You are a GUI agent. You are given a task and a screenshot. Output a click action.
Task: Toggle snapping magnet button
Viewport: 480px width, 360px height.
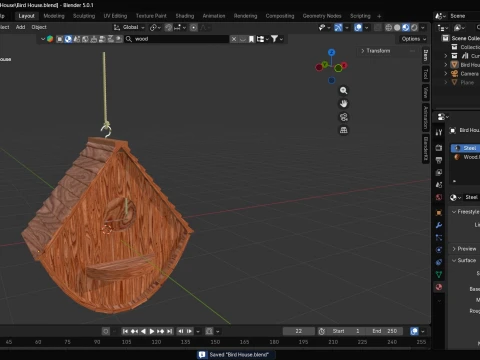[169, 27]
